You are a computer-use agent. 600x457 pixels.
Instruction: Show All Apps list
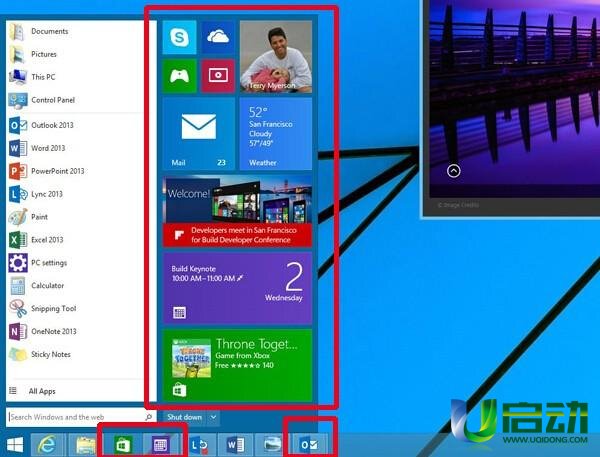point(33,391)
